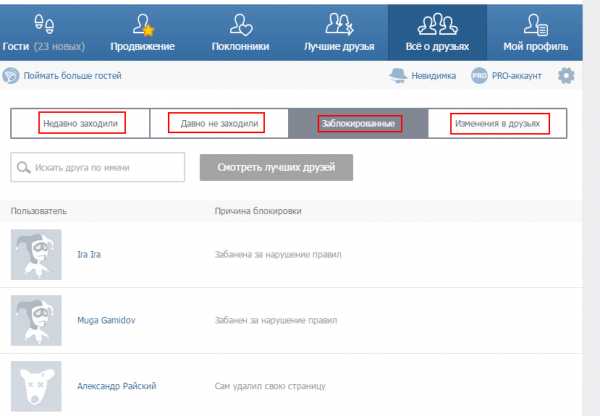The height and width of the screenshot is (416, 600).
Task: Click the Невидимка hat icon
Action: [x=398, y=75]
